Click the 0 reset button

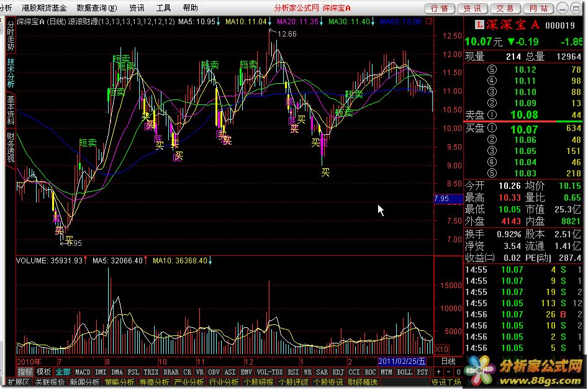(458, 372)
